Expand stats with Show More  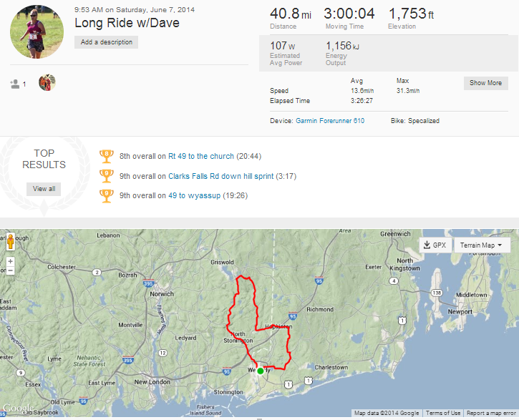(x=485, y=83)
